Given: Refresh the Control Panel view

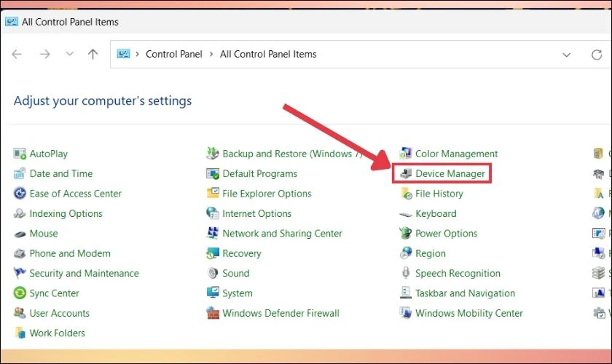Looking at the screenshot, I should 597,55.
